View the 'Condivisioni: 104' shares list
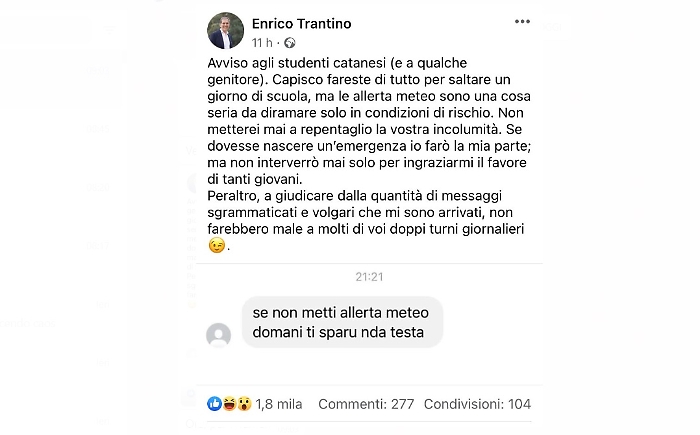Image resolution: width=700 pixels, height=435 pixels. point(477,404)
